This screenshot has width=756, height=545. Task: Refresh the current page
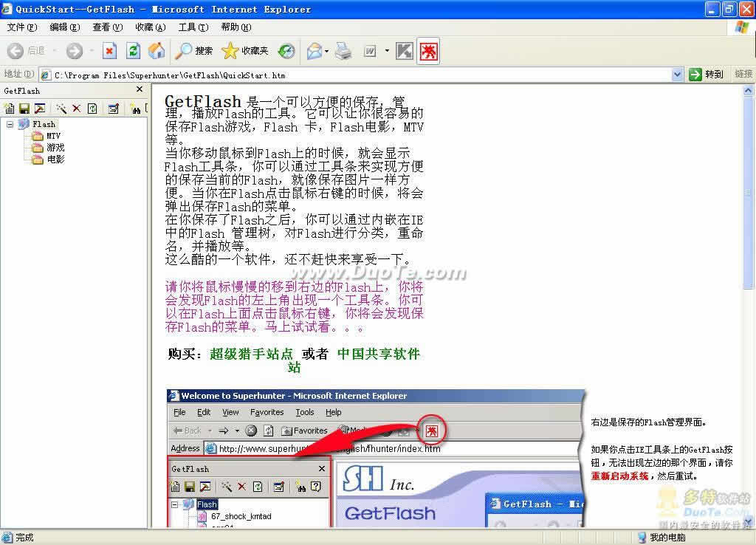tap(133, 51)
